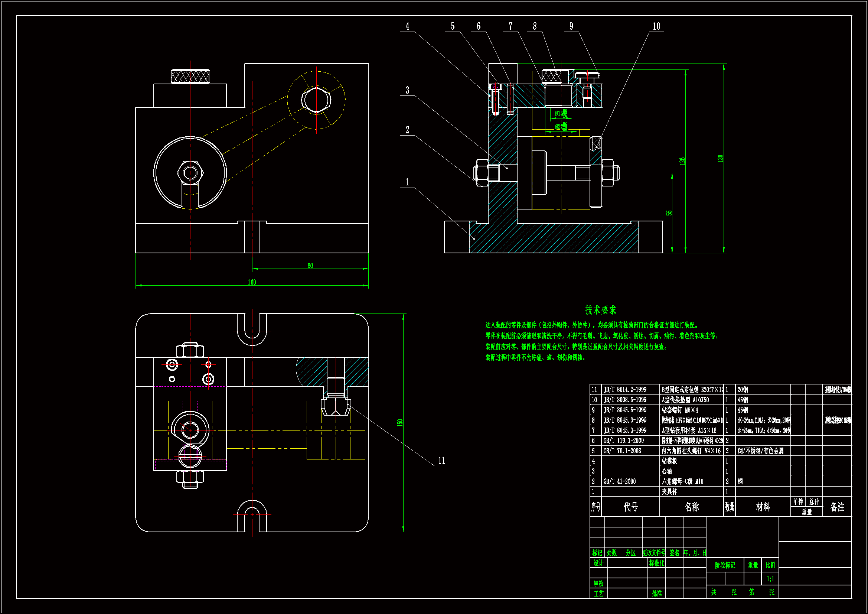Select the 材料 column header
The height and width of the screenshot is (614, 868).
coord(763,507)
